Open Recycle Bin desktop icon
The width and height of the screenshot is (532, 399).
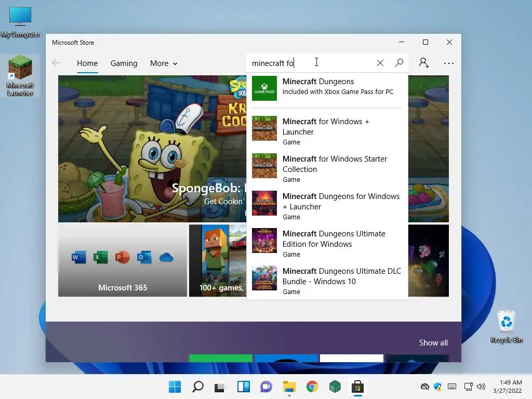[506, 326]
